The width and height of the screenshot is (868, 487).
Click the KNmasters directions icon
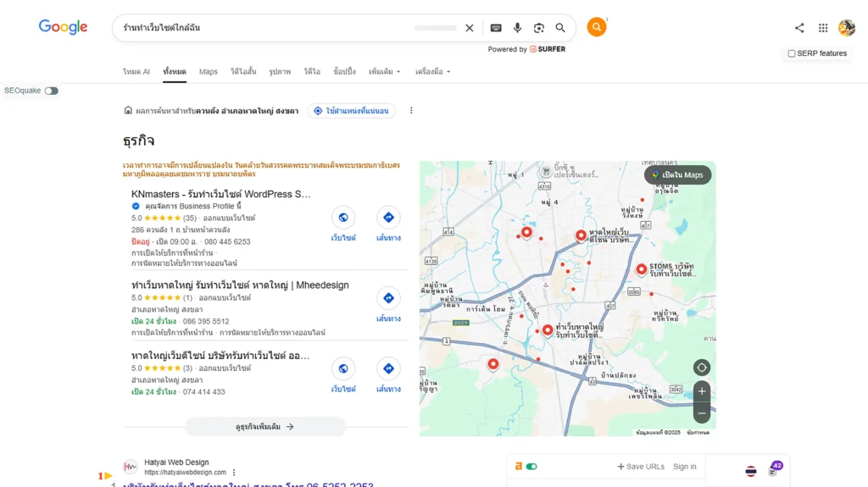(x=388, y=218)
